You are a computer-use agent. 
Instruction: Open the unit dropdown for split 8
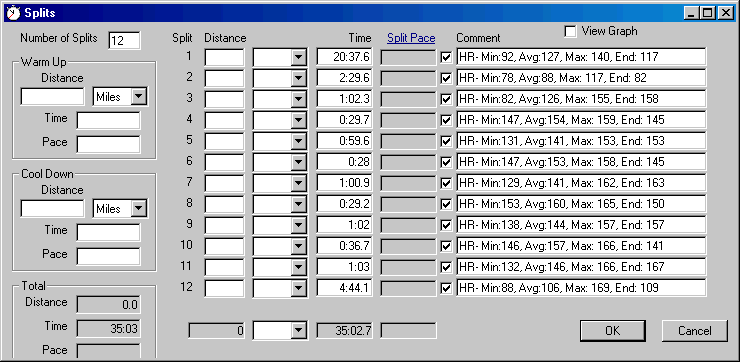pos(298,204)
